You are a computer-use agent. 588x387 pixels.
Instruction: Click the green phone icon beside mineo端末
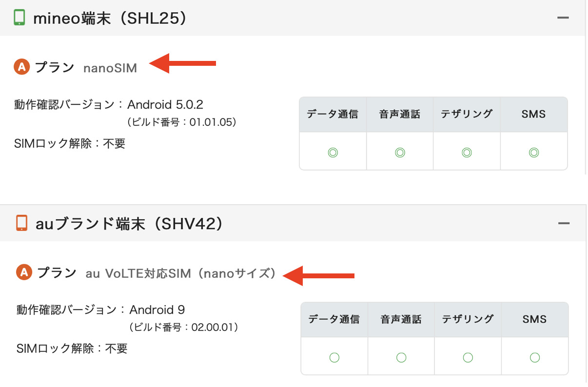click(x=19, y=18)
